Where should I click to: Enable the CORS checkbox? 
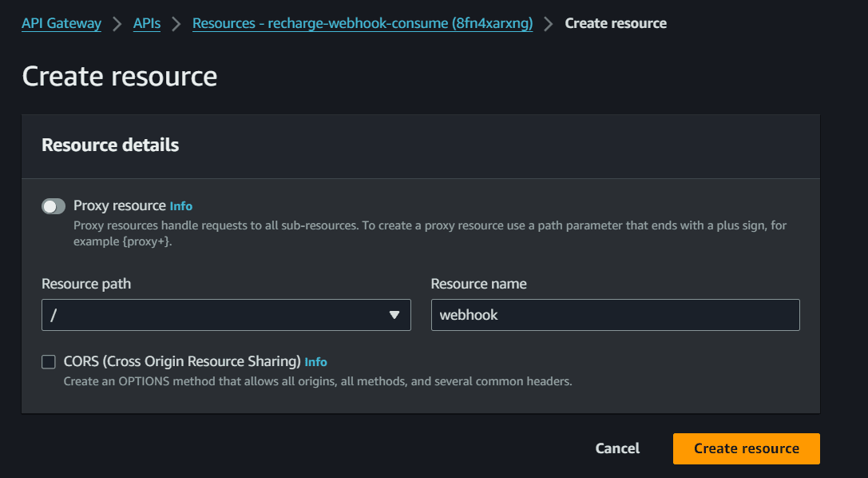click(x=49, y=361)
